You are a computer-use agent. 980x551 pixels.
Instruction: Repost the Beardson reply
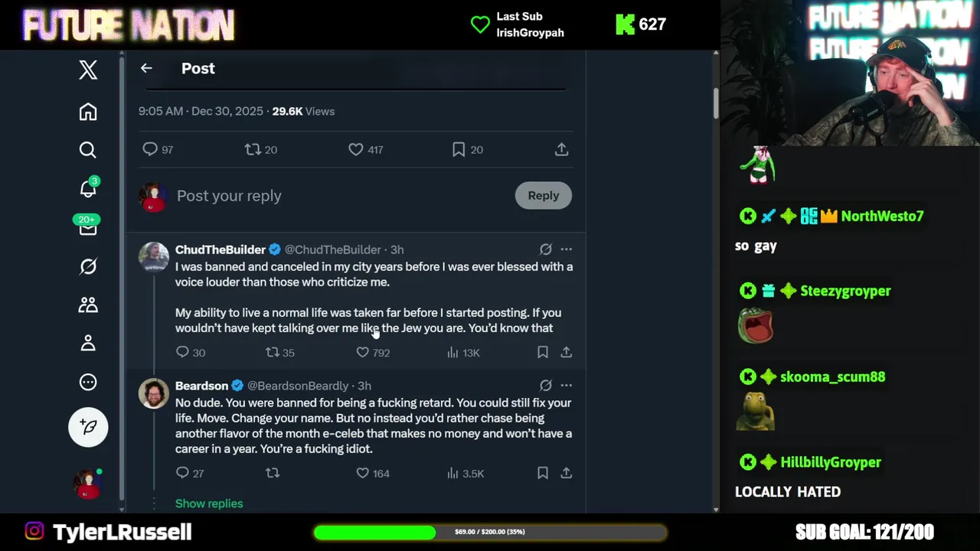pos(273,473)
